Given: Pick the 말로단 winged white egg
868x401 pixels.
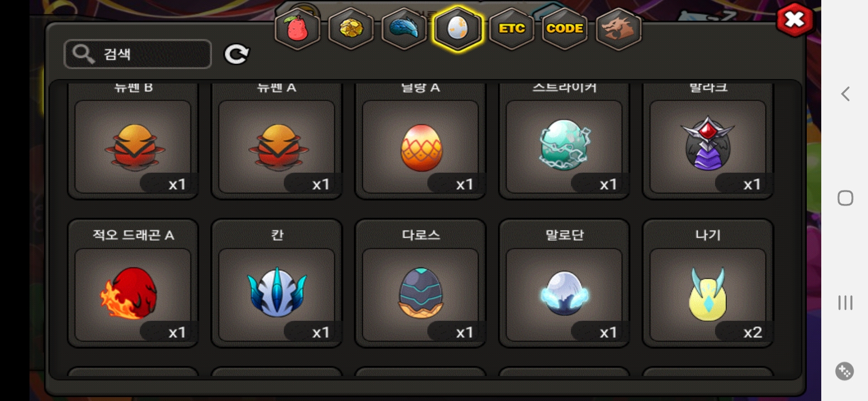Looking at the screenshot, I should tap(564, 283).
